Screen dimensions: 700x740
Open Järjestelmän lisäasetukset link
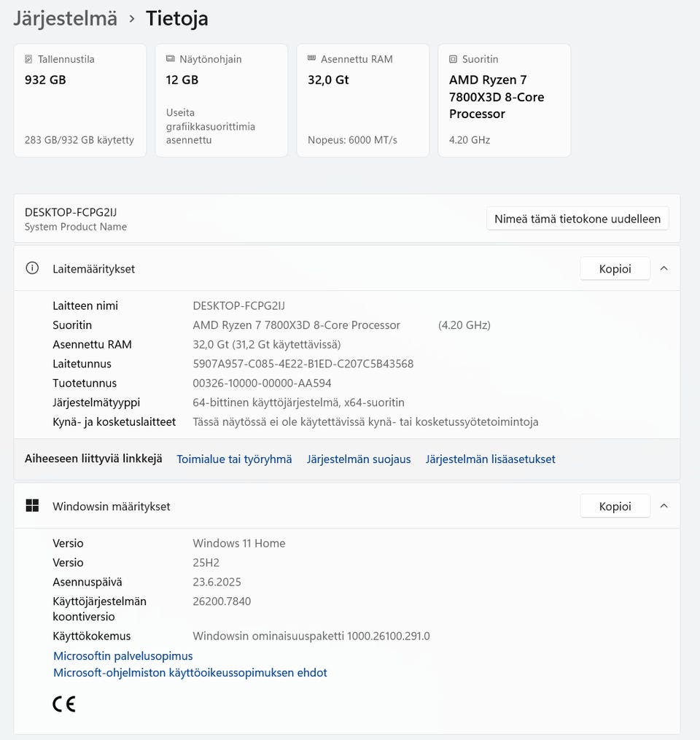click(x=490, y=459)
